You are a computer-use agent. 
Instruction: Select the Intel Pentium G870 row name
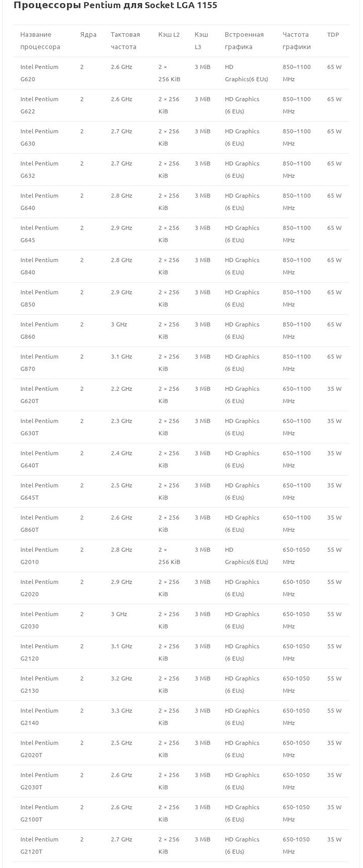[x=39, y=363]
